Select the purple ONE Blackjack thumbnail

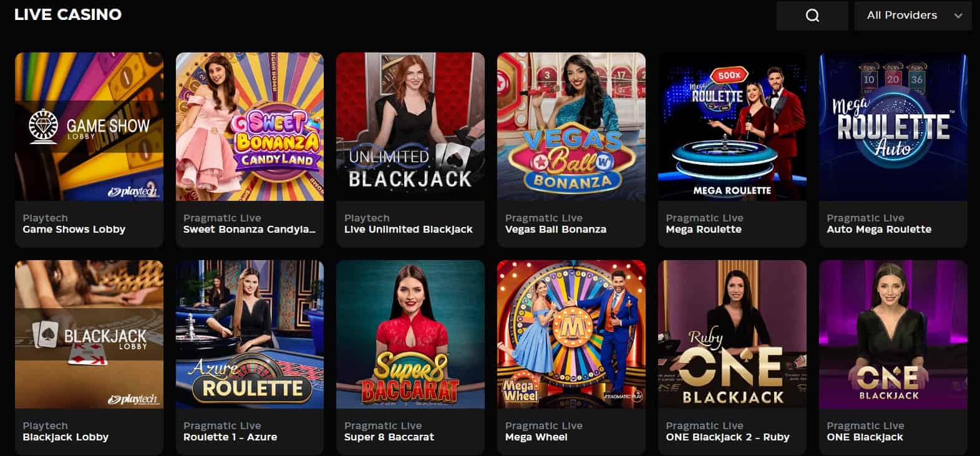point(893,334)
